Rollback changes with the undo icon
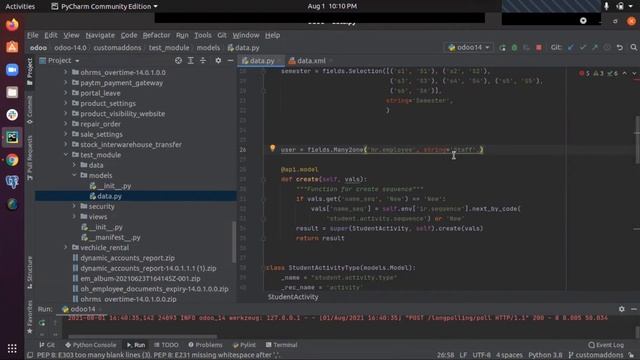 point(620,48)
